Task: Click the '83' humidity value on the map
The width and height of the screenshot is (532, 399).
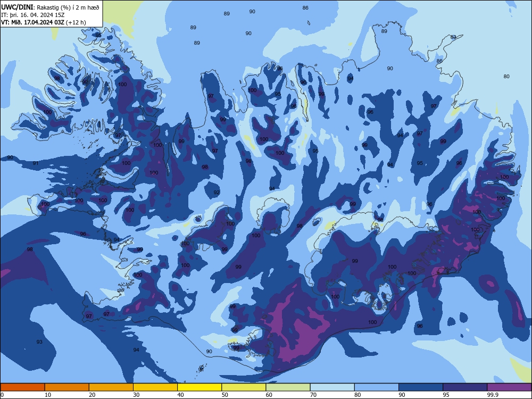Action: [453, 37]
